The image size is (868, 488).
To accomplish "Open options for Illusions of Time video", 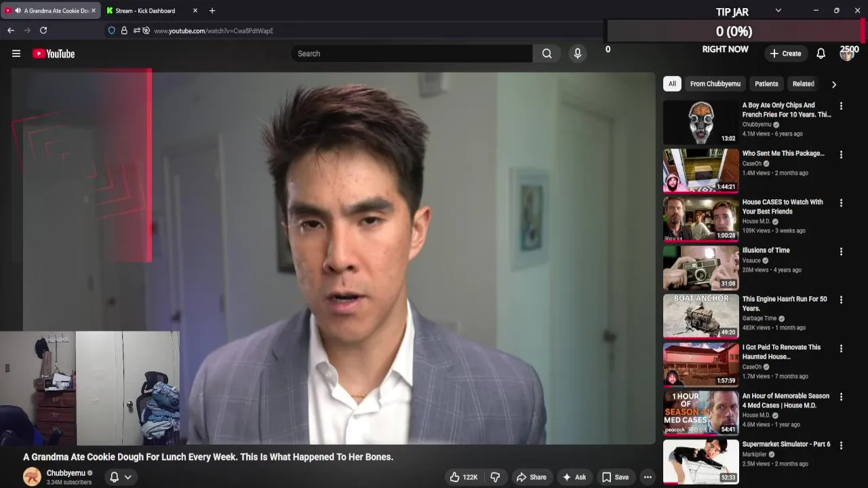I will [x=841, y=251].
